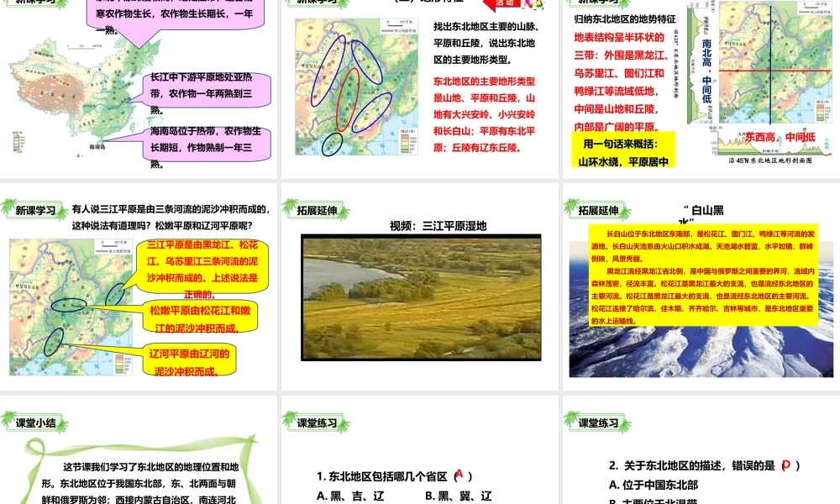Viewport: 840px width, 504px height.
Task: Click the red answer D in question 2
Action: pos(786,465)
